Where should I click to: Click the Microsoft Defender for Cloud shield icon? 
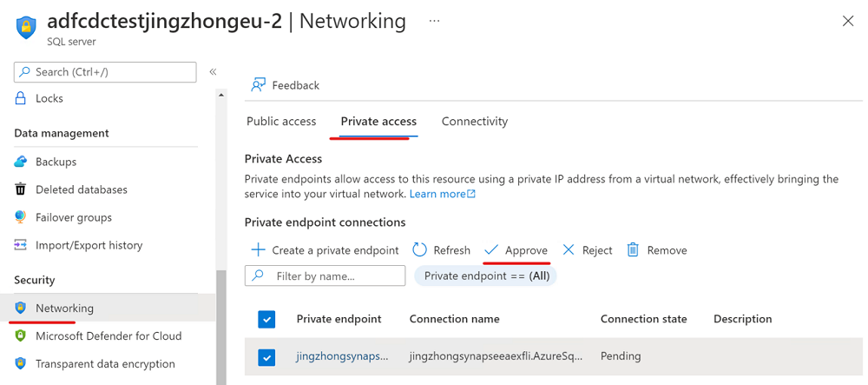click(21, 336)
